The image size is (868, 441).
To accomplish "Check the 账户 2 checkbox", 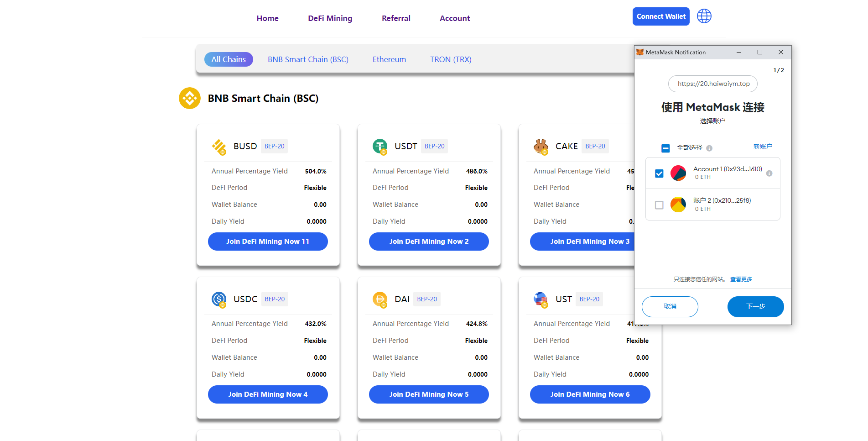I will click(x=659, y=205).
